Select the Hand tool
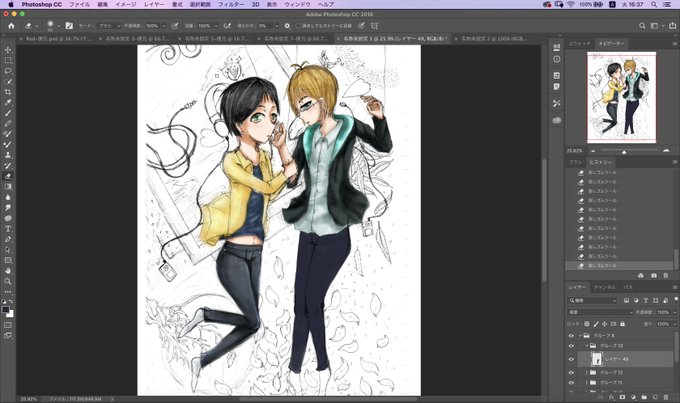Viewport: 680px width, 403px height. click(8, 271)
